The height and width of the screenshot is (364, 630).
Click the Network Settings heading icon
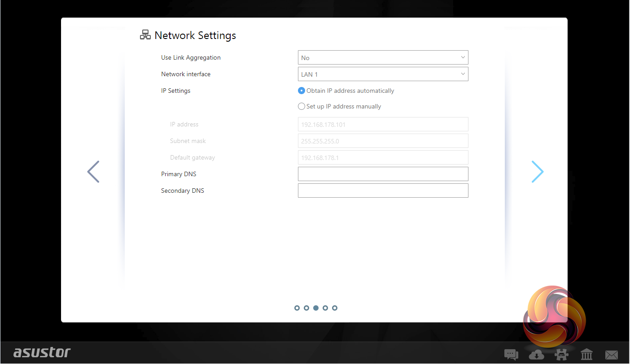coord(145,35)
